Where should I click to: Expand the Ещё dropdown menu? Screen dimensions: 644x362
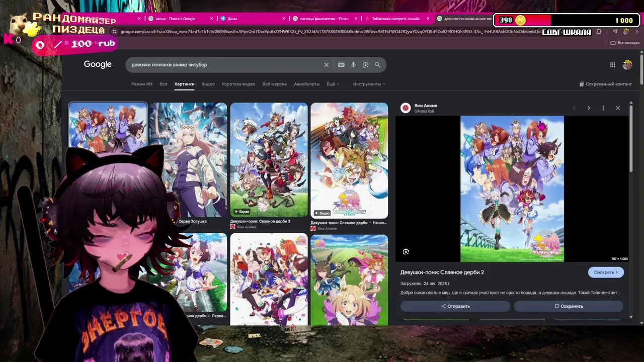coord(333,84)
